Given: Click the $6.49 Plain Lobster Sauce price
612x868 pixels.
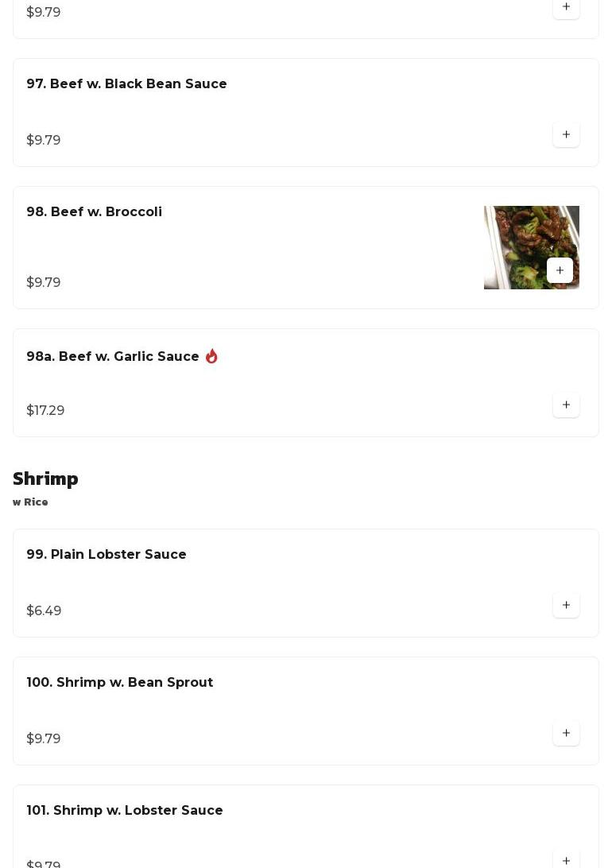Looking at the screenshot, I should click(44, 611).
